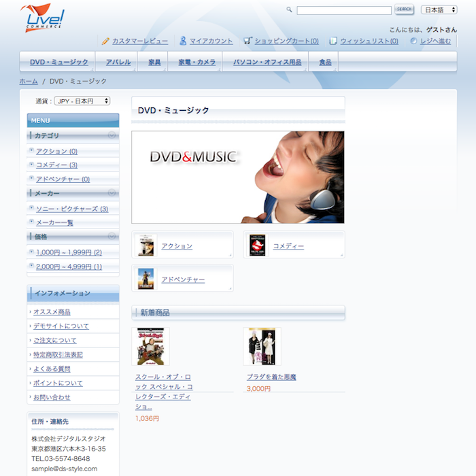The width and height of the screenshot is (476, 476).
Task: Select 家電・カメラ in the navigation bar
Action: pyautogui.click(x=197, y=62)
